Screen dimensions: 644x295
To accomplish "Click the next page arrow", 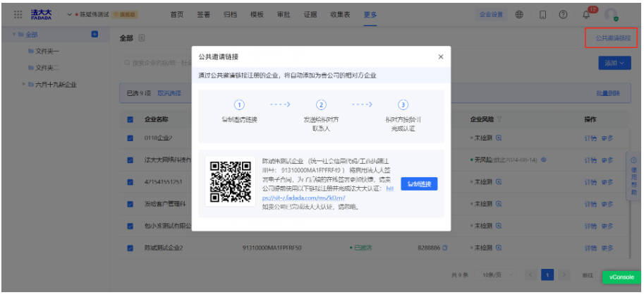I will point(564,275).
